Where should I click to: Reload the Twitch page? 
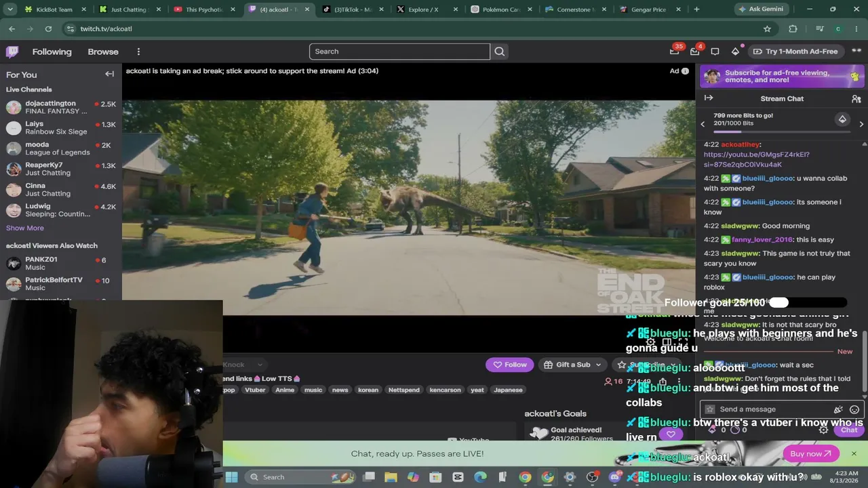pyautogui.click(x=48, y=29)
